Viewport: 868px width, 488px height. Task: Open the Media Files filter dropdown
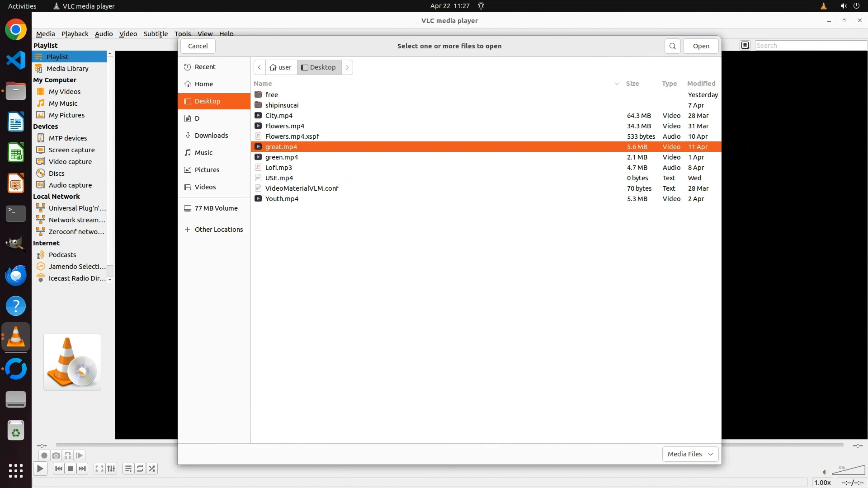[690, 454]
